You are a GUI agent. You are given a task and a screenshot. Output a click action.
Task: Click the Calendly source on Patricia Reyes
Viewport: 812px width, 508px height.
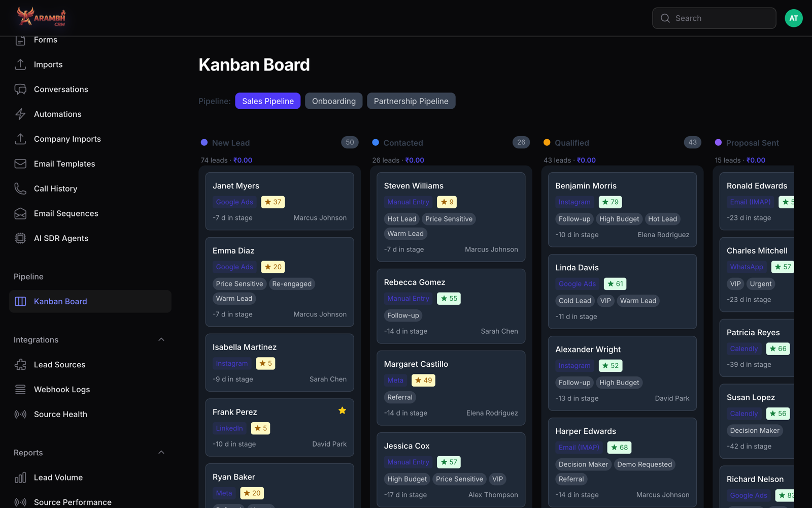tap(744, 349)
